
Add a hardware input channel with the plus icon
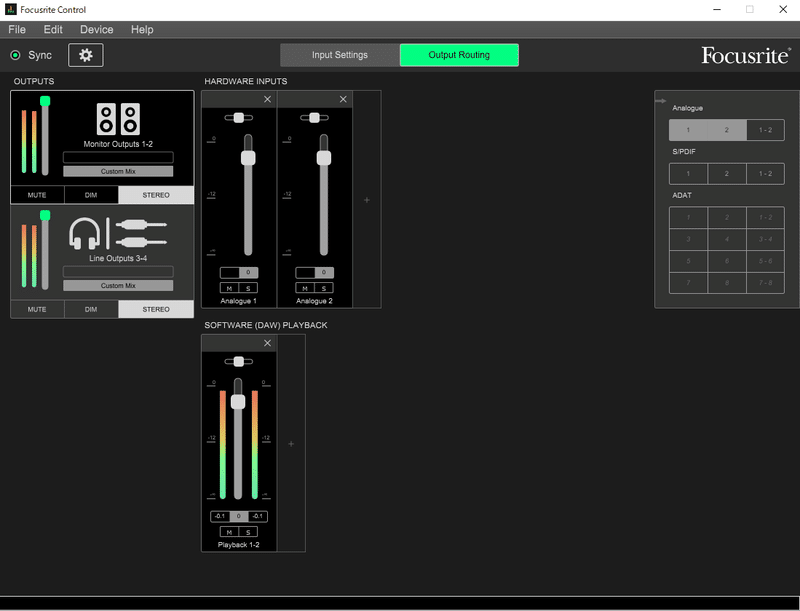tap(366, 198)
